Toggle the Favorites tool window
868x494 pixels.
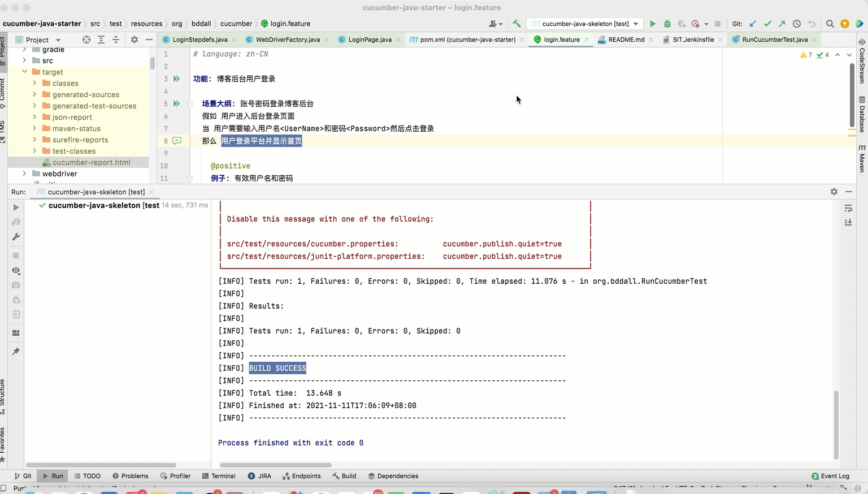point(3,445)
